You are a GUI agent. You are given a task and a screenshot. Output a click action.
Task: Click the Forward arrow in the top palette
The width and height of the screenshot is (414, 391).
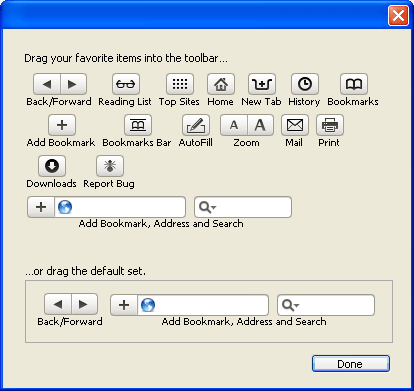click(73, 84)
